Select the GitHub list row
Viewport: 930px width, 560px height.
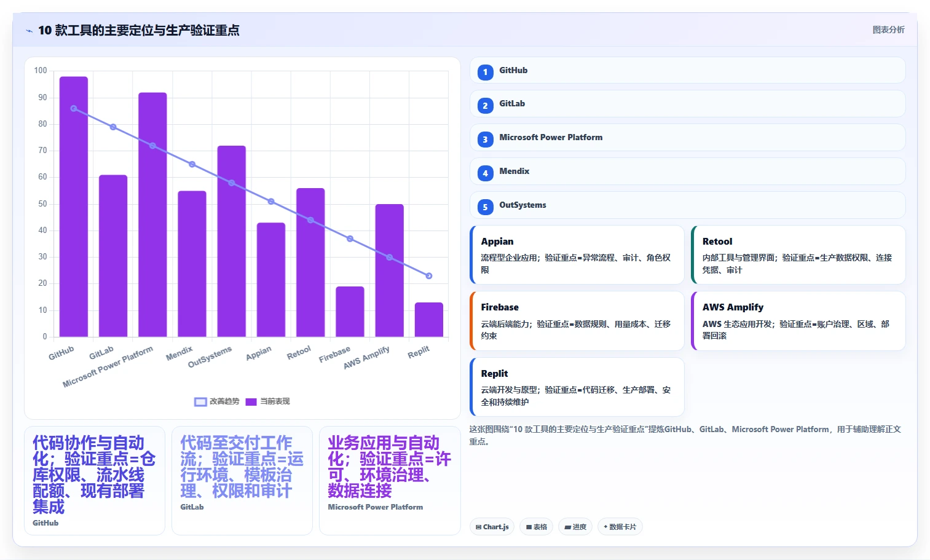[687, 70]
